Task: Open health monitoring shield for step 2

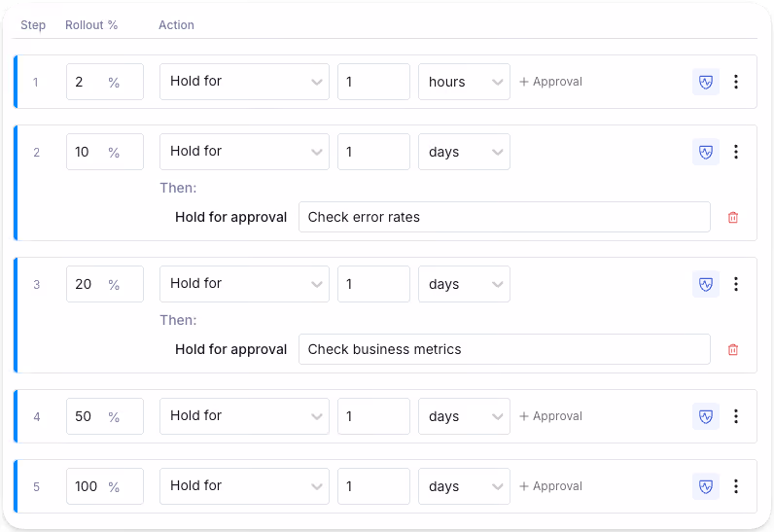Action: pos(705,152)
